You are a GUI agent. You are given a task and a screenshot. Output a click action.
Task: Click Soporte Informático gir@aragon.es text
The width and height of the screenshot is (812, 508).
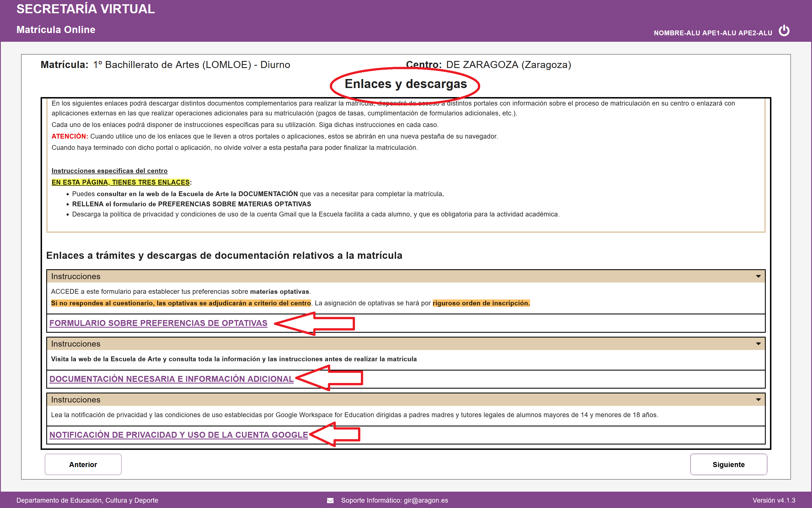395,500
